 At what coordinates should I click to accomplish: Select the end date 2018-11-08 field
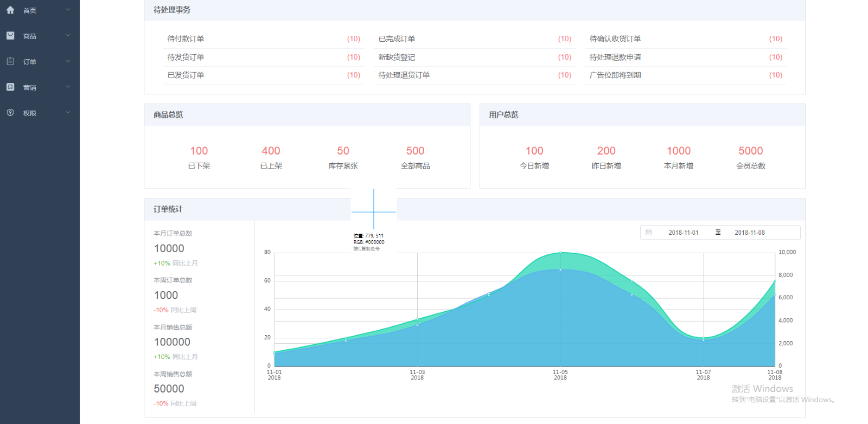750,233
